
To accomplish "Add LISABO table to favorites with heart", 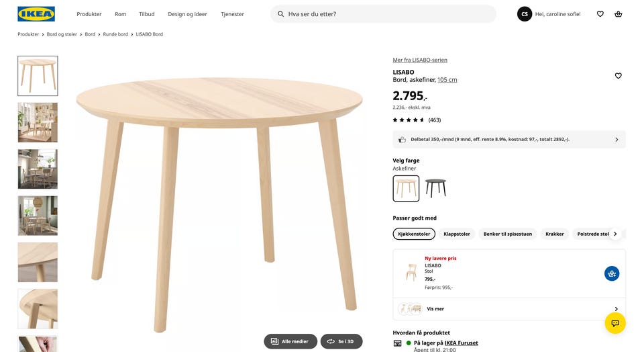I will (618, 76).
